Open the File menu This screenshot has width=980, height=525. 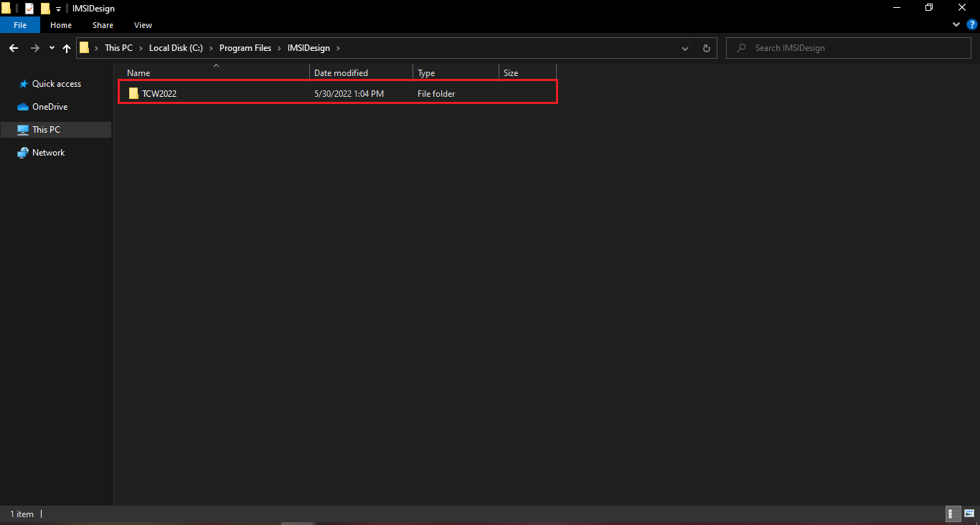20,25
